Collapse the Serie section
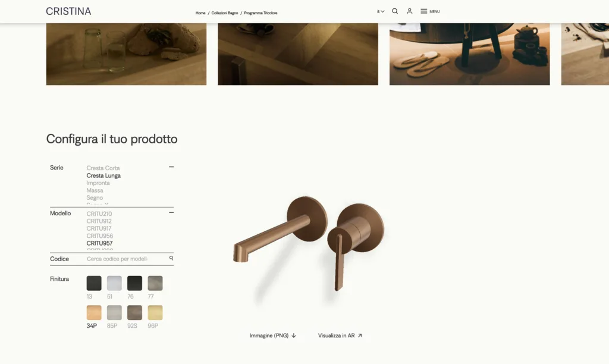The image size is (609, 364). (171, 167)
